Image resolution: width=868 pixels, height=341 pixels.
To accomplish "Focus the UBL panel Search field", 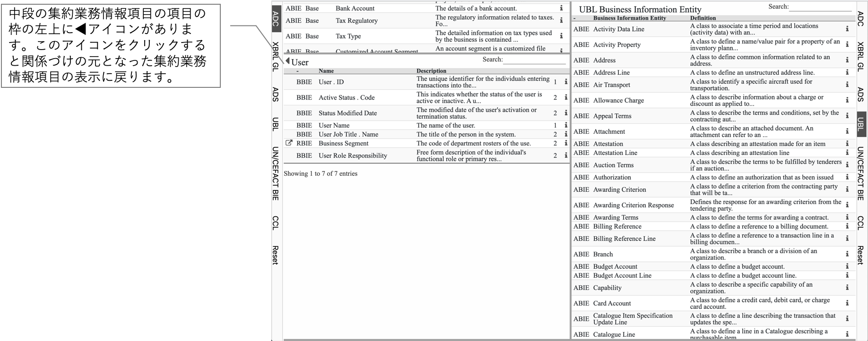I will click(820, 7).
